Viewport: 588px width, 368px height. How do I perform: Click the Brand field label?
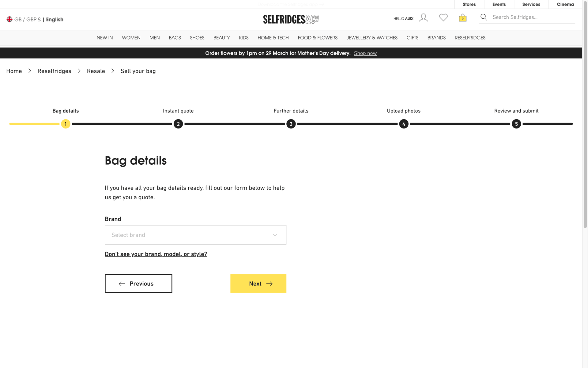coord(113,219)
